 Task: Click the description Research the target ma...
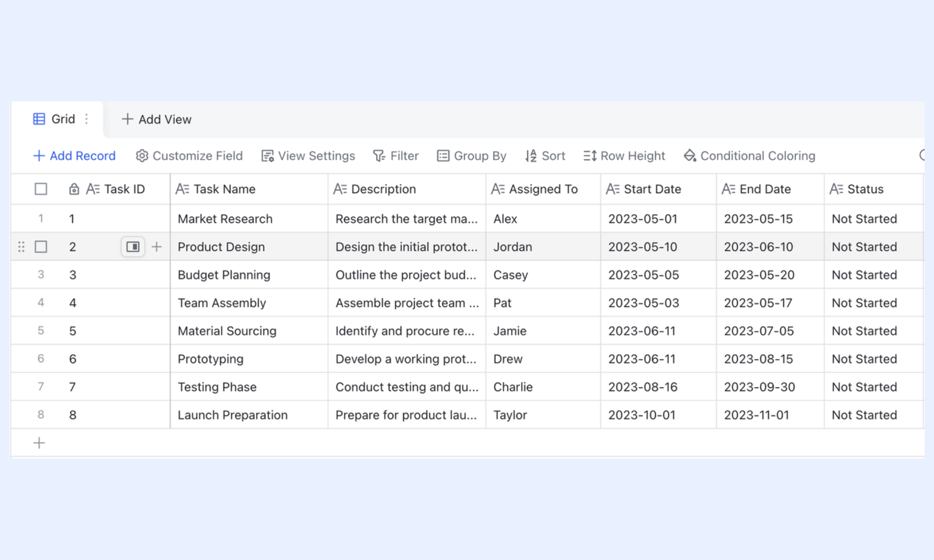pyautogui.click(x=407, y=219)
